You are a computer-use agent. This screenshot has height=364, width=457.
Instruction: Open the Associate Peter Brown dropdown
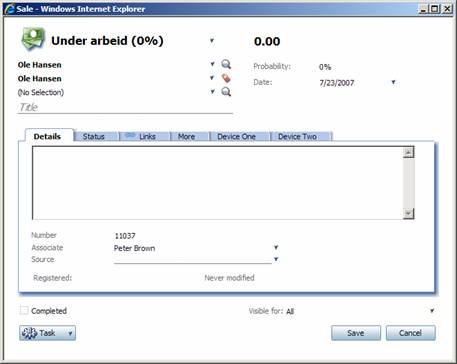276,248
